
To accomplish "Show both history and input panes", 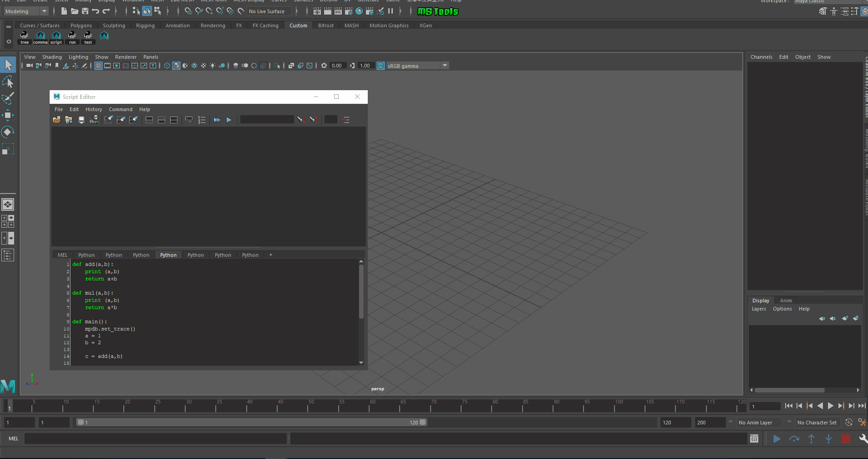I will pos(174,120).
